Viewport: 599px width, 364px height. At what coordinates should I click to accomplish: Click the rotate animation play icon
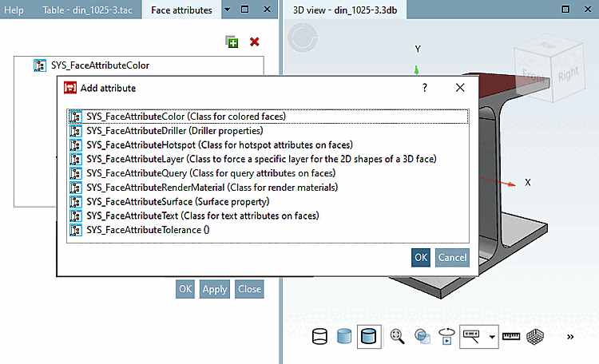coord(447,337)
